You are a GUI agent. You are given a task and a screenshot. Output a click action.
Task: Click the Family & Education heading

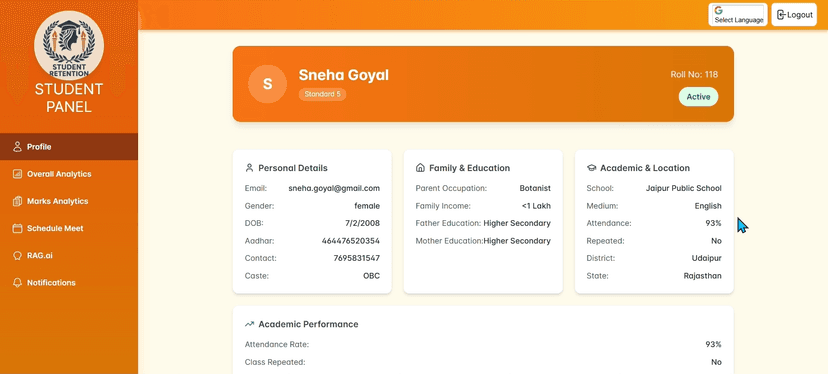[x=469, y=168]
